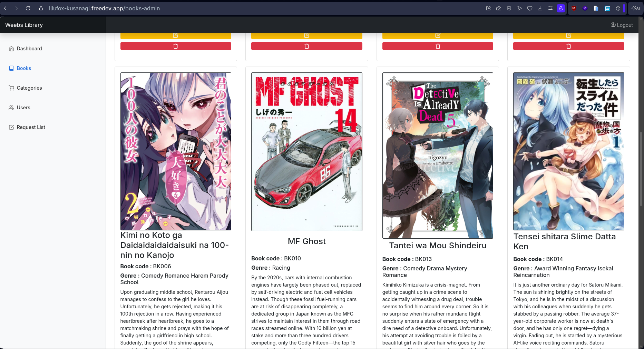
Task: Click the address bar URL field
Action: [x=104, y=8]
